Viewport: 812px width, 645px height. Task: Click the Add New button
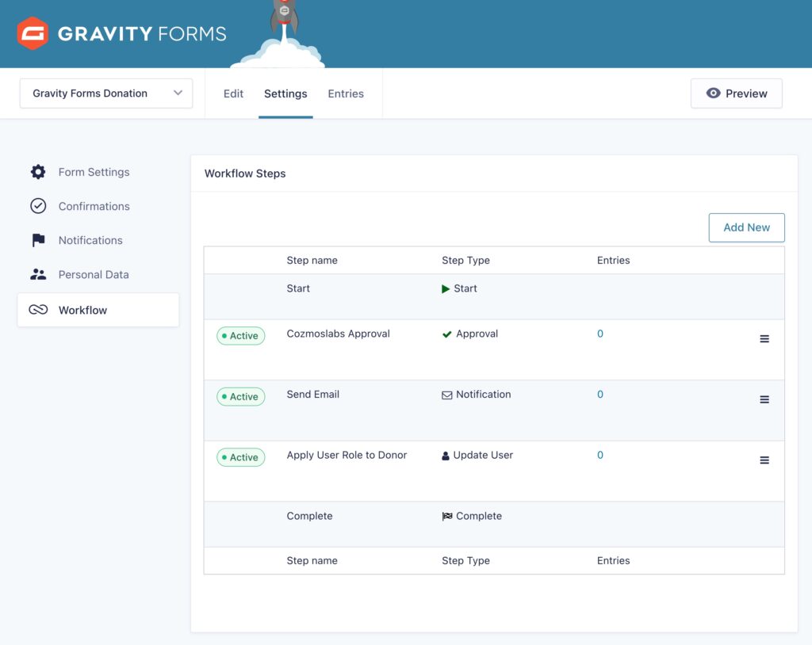pos(746,227)
